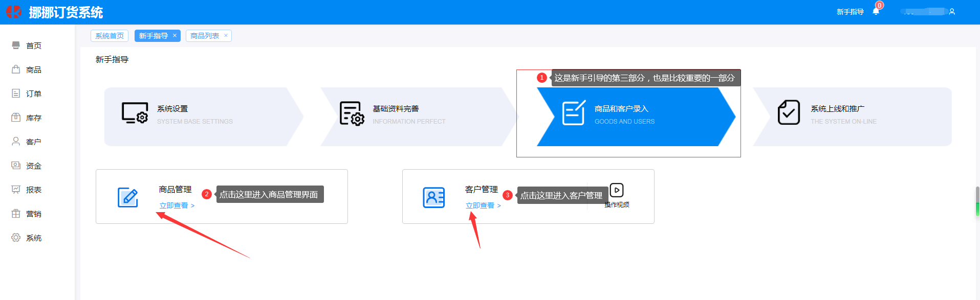This screenshot has width=980, height=300.
Task: Click the 系统上线和推广 clipboard check icon
Action: tap(789, 113)
